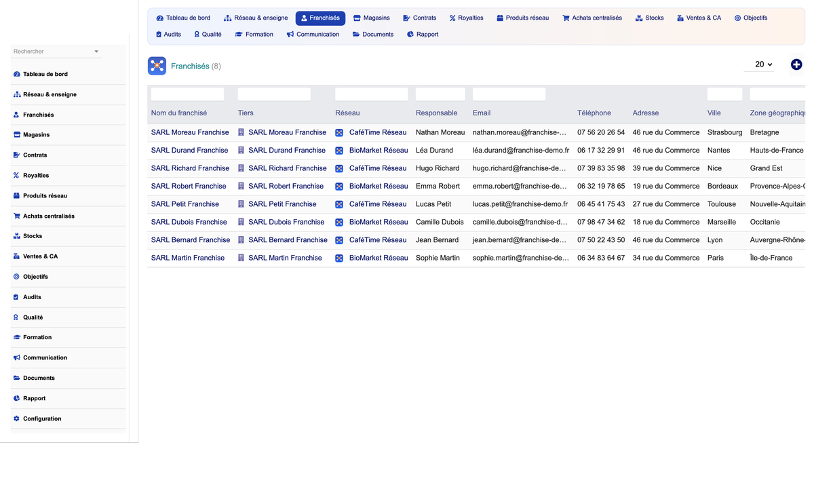Viewport: 814px width, 504px height.
Task: Click the Magasins store icon in sidebar
Action: 16,135
